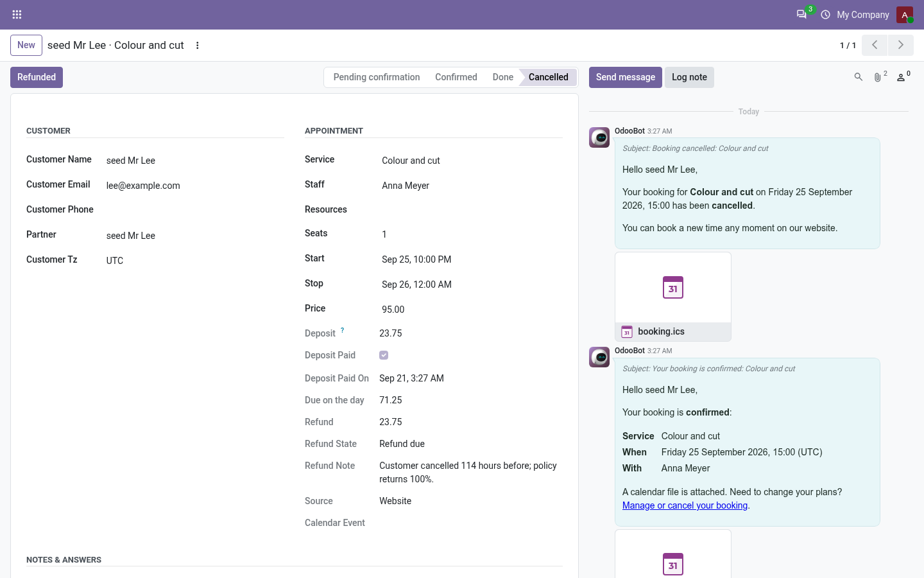Image resolution: width=924 pixels, height=578 pixels.
Task: Click the empty Customer Phone field
Action: [195, 210]
